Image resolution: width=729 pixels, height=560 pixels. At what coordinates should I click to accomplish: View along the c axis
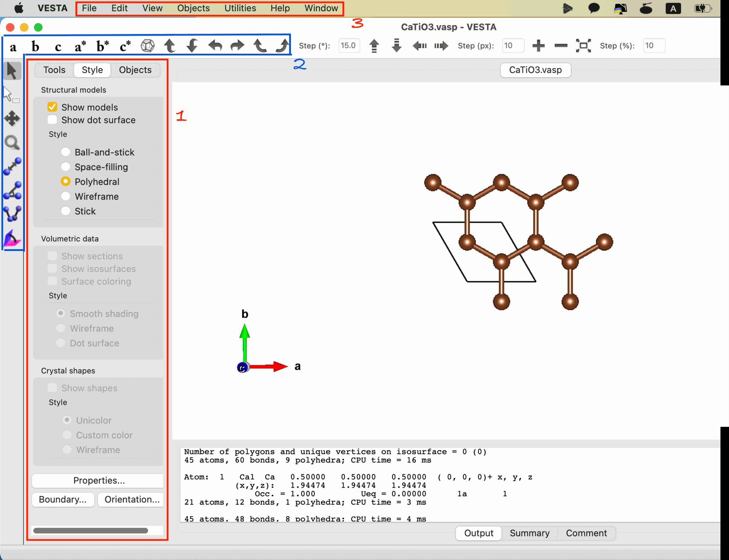click(58, 46)
